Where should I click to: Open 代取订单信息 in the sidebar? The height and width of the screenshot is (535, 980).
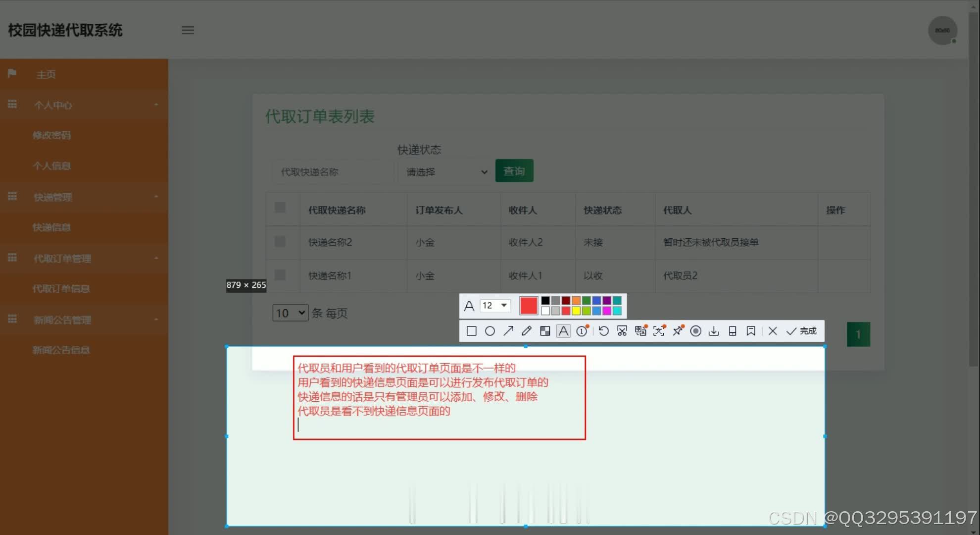point(61,289)
